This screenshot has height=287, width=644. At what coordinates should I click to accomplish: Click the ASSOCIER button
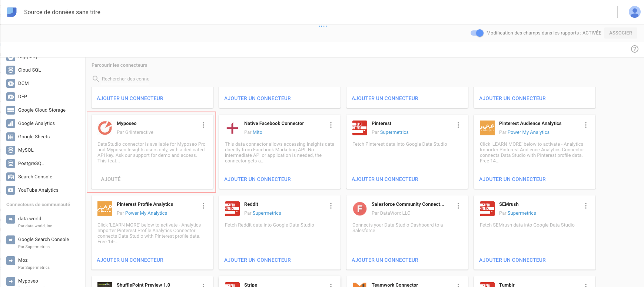621,33
